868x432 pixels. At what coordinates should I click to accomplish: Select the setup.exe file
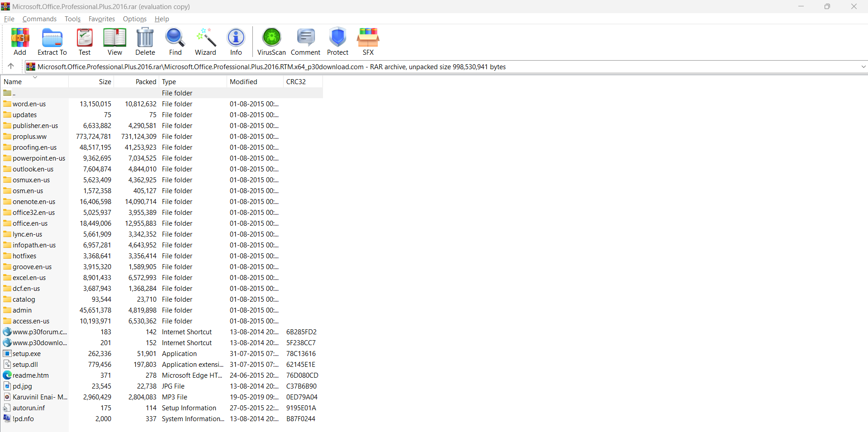click(x=26, y=354)
